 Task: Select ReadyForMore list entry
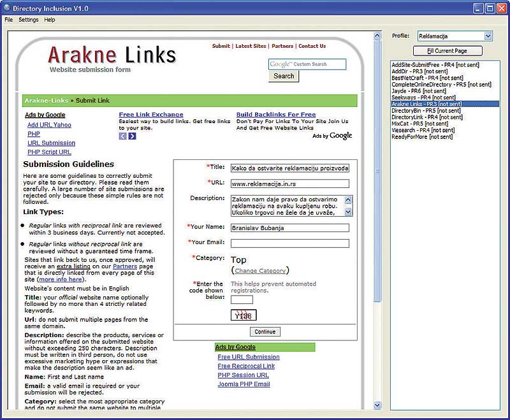[x=422, y=137]
